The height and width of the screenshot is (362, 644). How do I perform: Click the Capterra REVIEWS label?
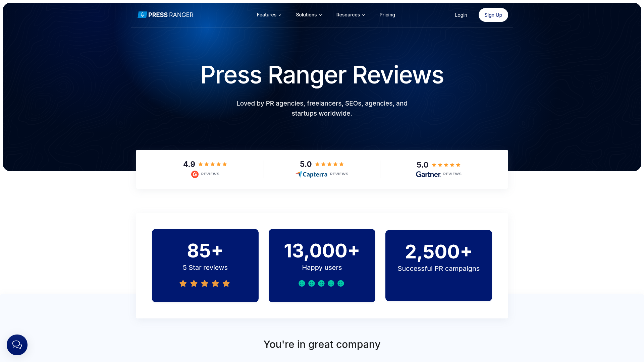point(339,174)
